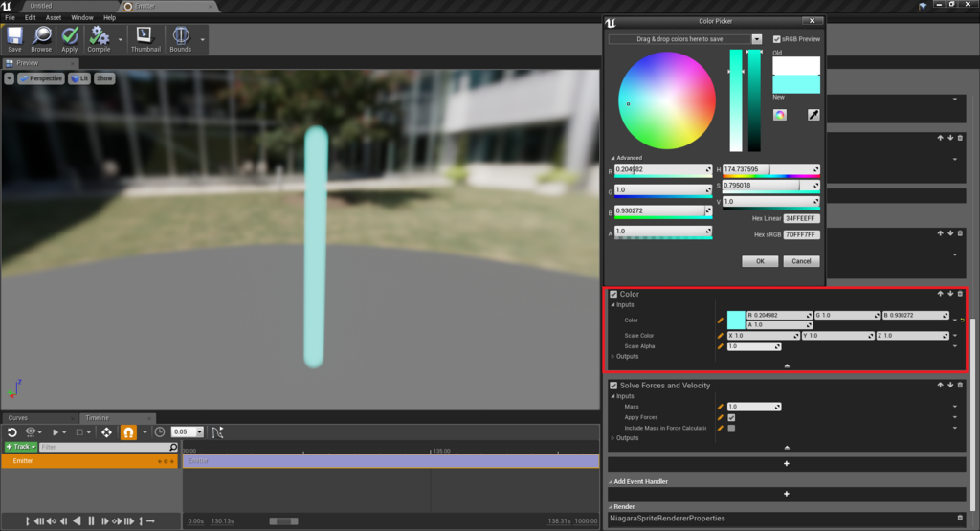
Task: Click the play reverse button
Action: click(x=77, y=521)
